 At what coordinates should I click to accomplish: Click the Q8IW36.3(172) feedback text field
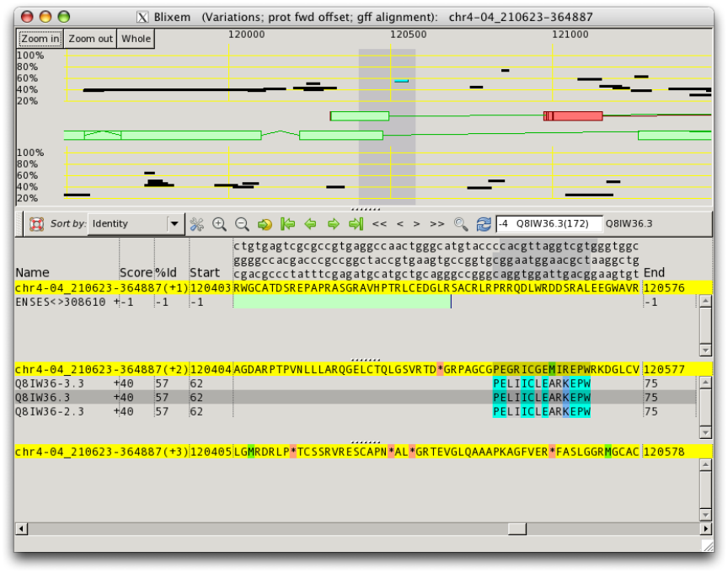(549, 224)
